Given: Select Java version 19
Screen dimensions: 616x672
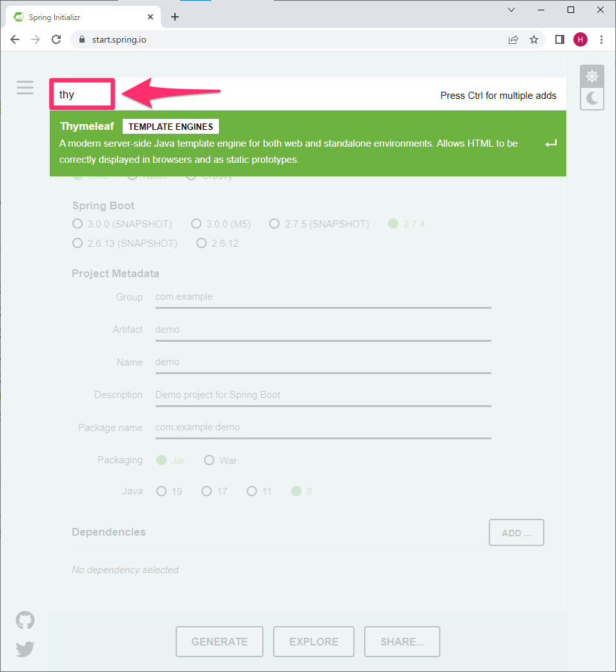Looking at the screenshot, I should tap(169, 491).
